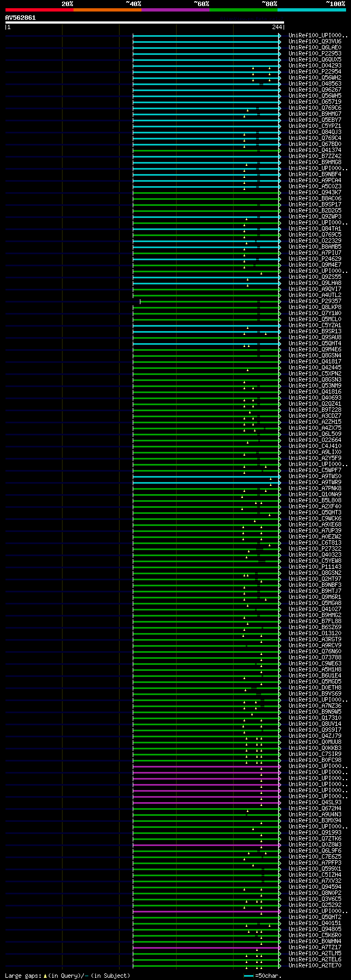Click the UniRef100_B9SP17 label
This screenshot has width=351, height=980.
coord(315,204)
